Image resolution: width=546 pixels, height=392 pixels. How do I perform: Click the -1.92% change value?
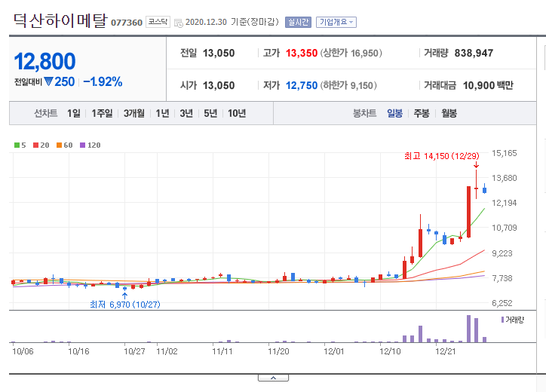pyautogui.click(x=103, y=82)
